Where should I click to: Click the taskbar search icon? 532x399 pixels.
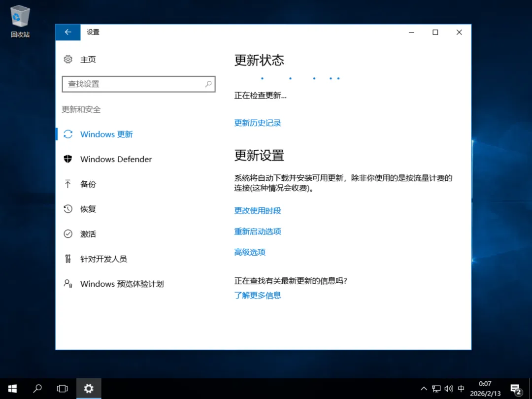coord(37,389)
